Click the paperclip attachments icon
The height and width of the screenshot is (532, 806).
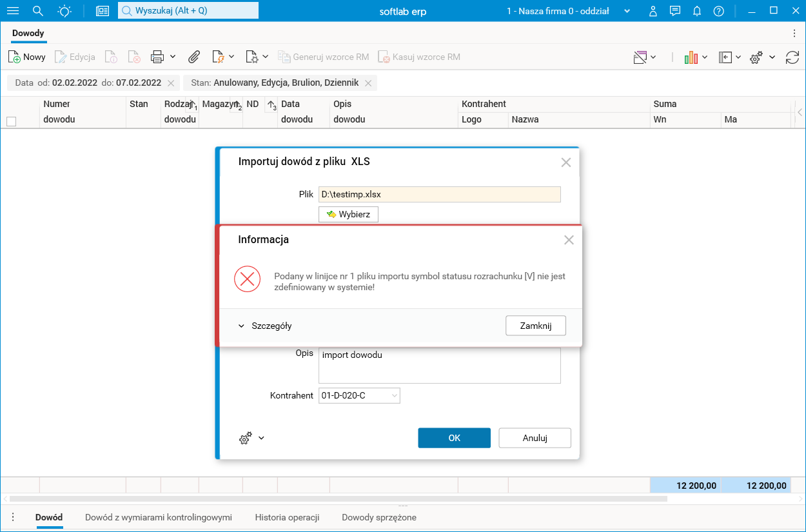pyautogui.click(x=194, y=57)
